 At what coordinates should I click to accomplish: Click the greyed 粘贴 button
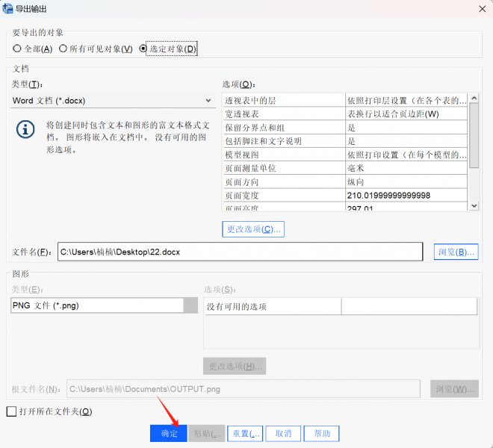pos(207,434)
